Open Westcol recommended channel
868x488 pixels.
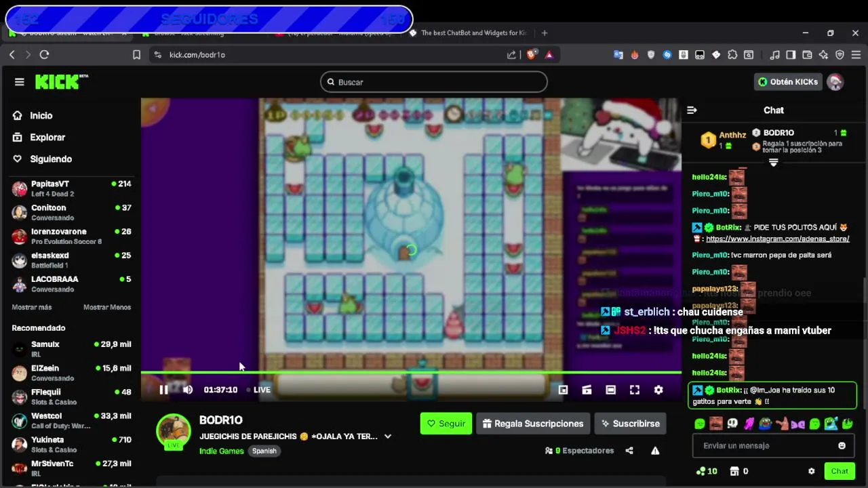(71, 420)
